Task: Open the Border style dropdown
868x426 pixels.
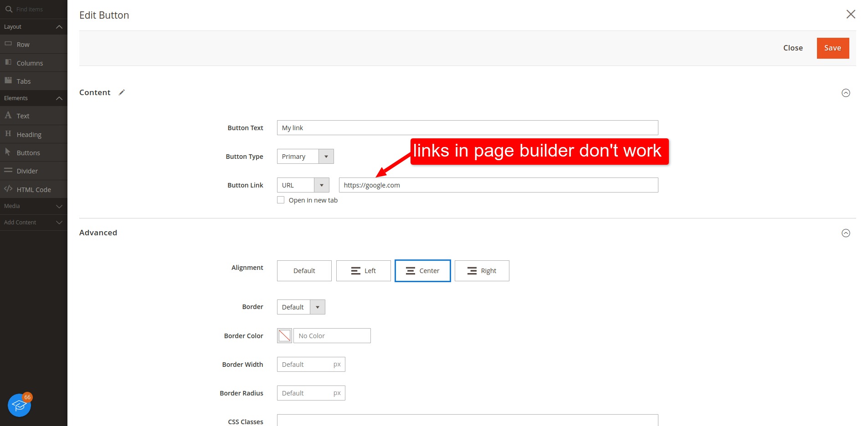Action: (x=318, y=307)
